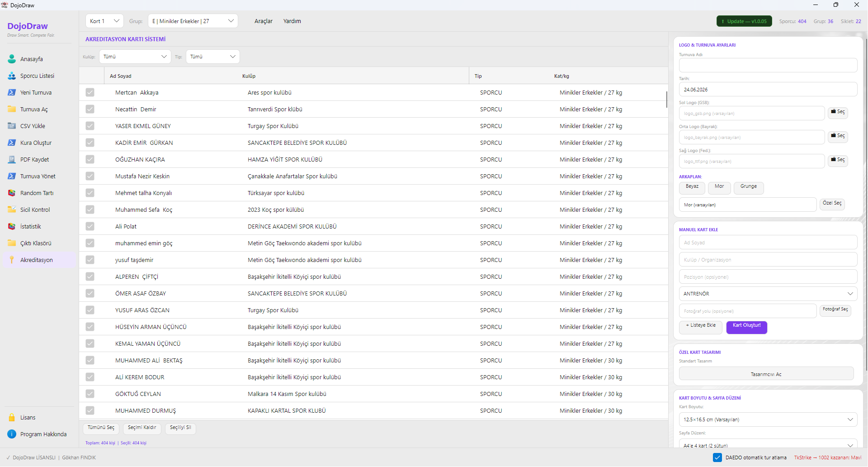Click the Turnuva Adı input field
The height and width of the screenshot is (467, 868).
(768, 65)
